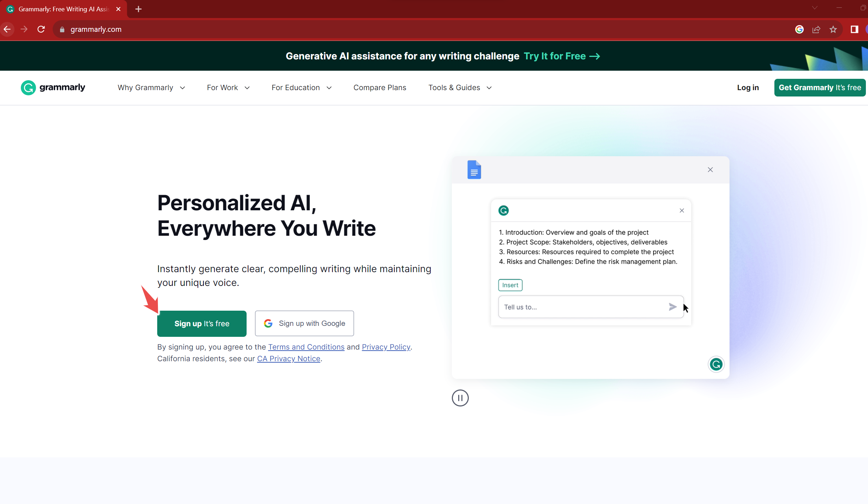Click Sign up with Google button
Screen dimensions: 868x504
[x=305, y=323]
